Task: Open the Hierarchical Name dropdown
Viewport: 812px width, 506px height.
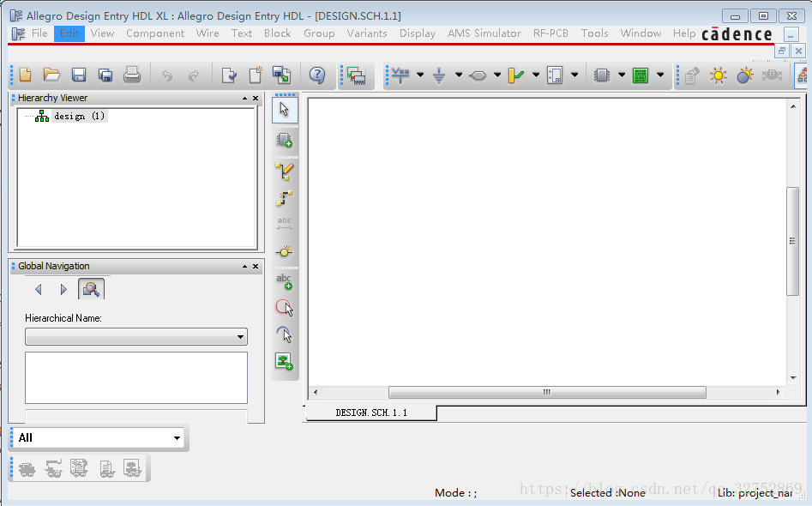Action: click(x=136, y=337)
